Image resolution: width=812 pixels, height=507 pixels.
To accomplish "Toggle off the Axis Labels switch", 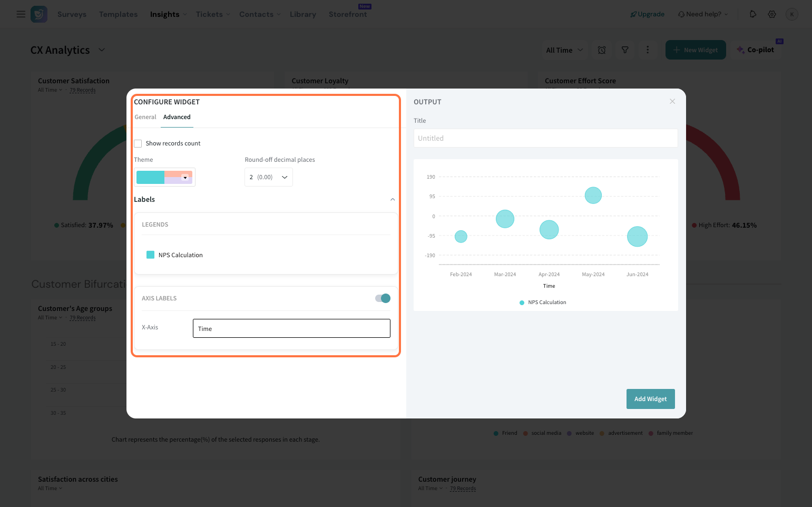I will click(x=383, y=298).
